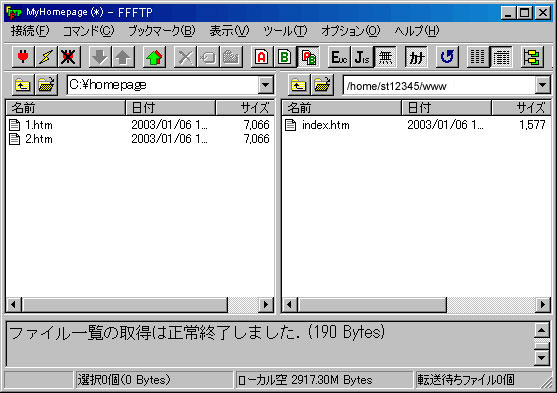Click the remote change folder icon

click(322, 85)
